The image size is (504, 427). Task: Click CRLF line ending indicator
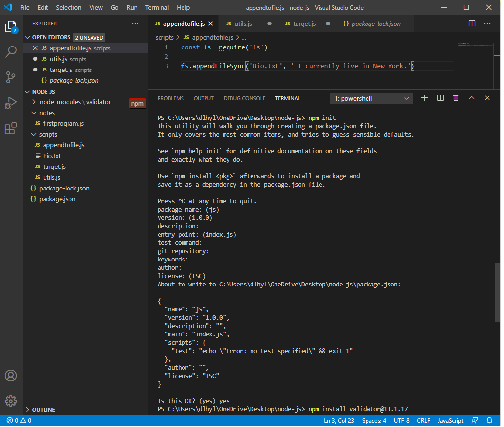point(423,420)
